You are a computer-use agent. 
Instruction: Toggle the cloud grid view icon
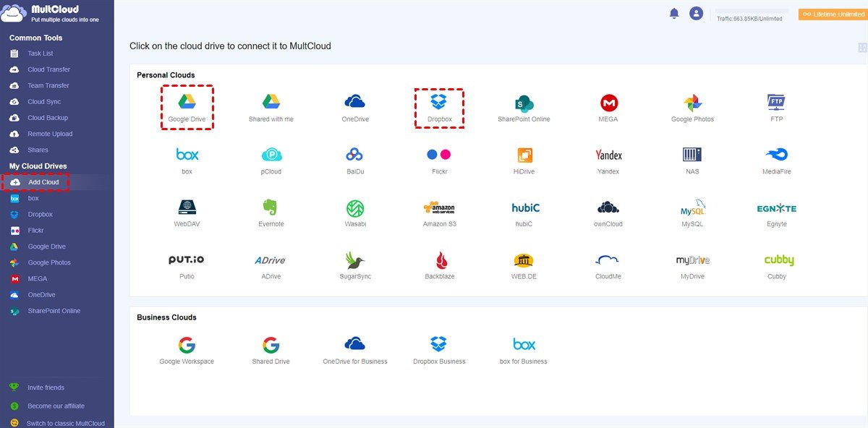pos(862,48)
